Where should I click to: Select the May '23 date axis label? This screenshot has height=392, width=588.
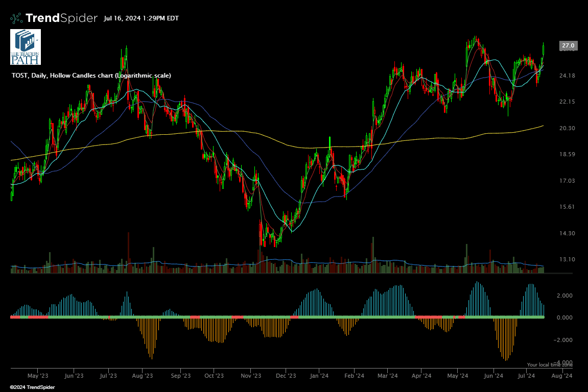tap(37, 376)
